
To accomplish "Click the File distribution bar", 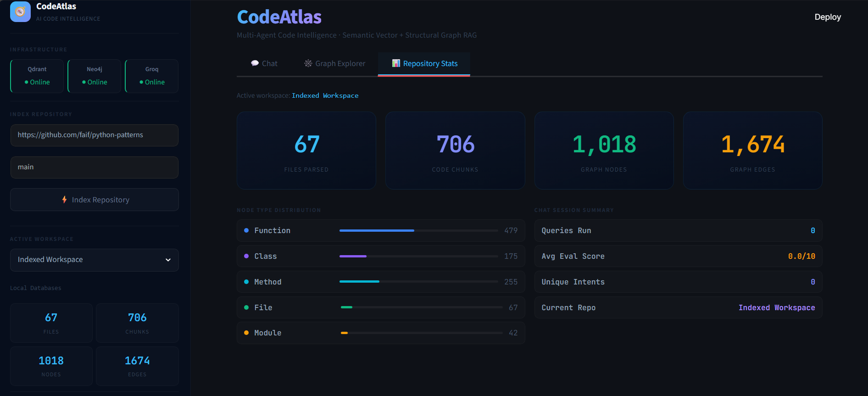I will click(x=422, y=307).
